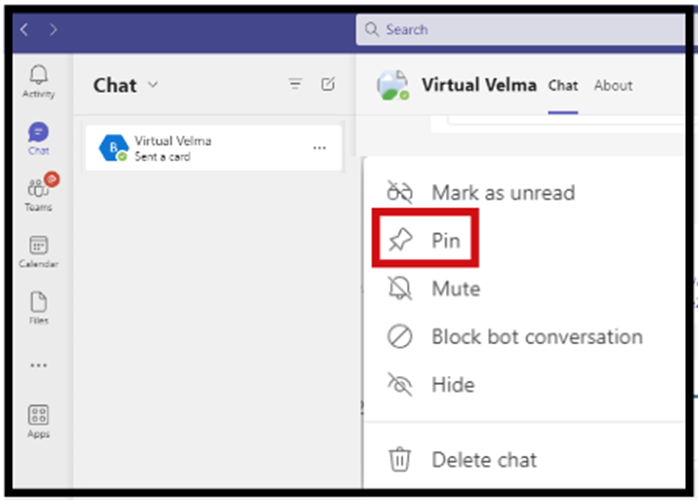The height and width of the screenshot is (500, 698).
Task: Open Calendar in the sidebar
Action: pyautogui.click(x=39, y=252)
